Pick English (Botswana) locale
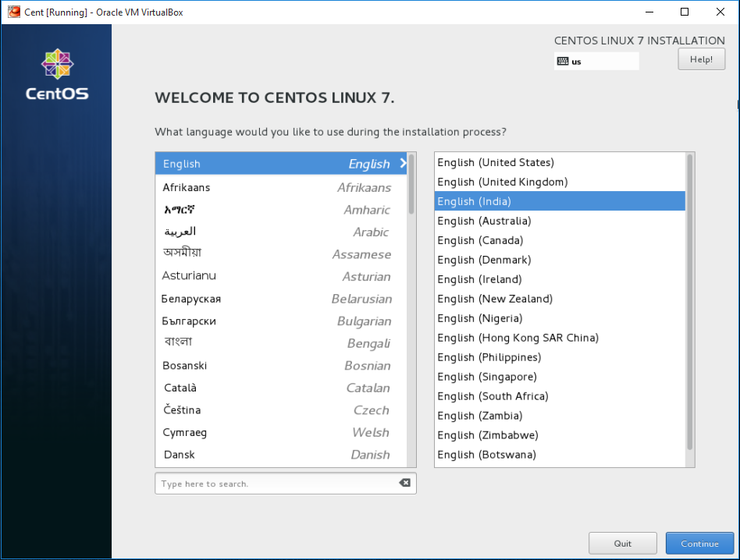Screen dimensions: 740x560 pos(560,455)
